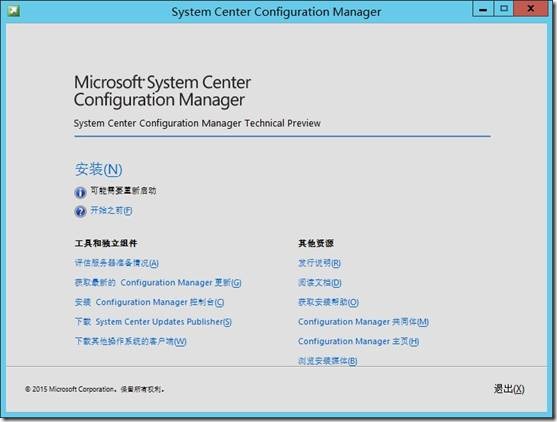The width and height of the screenshot is (557, 422).
Task: Get latest Configuration Manager updates (G) link
Action: pos(158,283)
